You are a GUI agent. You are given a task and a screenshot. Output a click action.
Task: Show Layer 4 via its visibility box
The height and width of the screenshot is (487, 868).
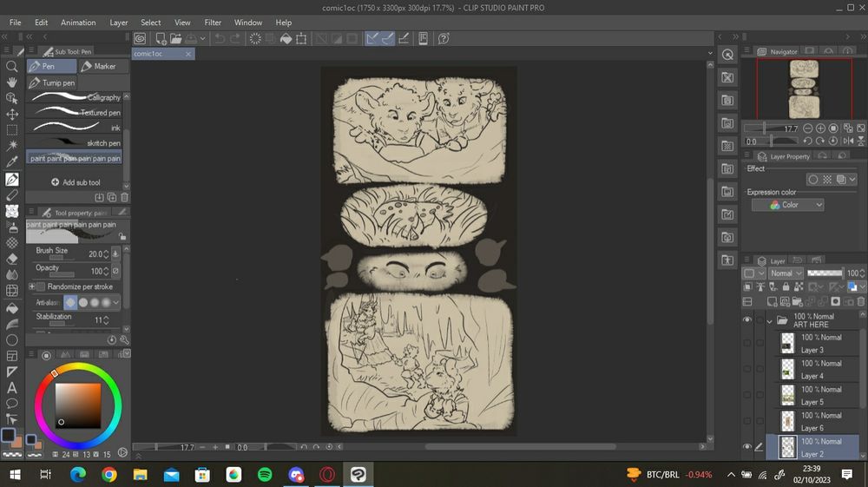pyautogui.click(x=747, y=369)
